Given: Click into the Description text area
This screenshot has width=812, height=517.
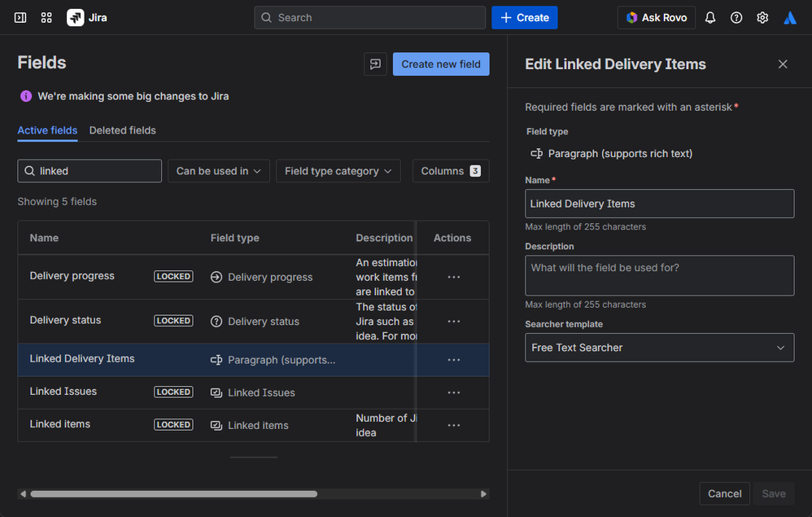Looking at the screenshot, I should (659, 275).
